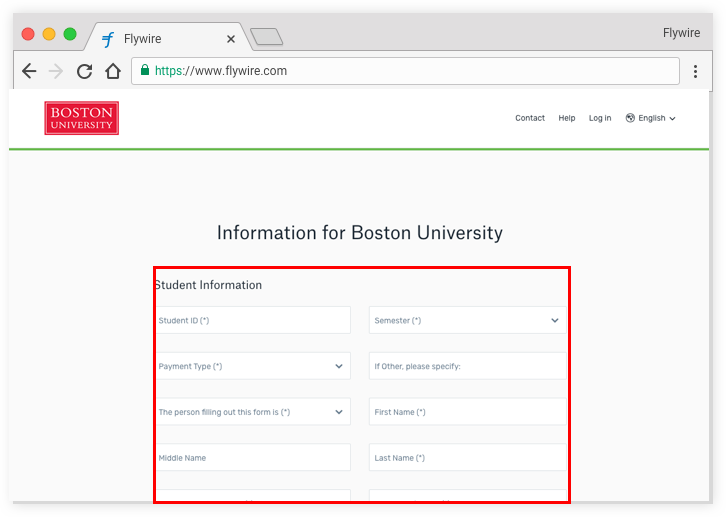
Task: Open the Semester dropdown
Action: pyautogui.click(x=467, y=320)
